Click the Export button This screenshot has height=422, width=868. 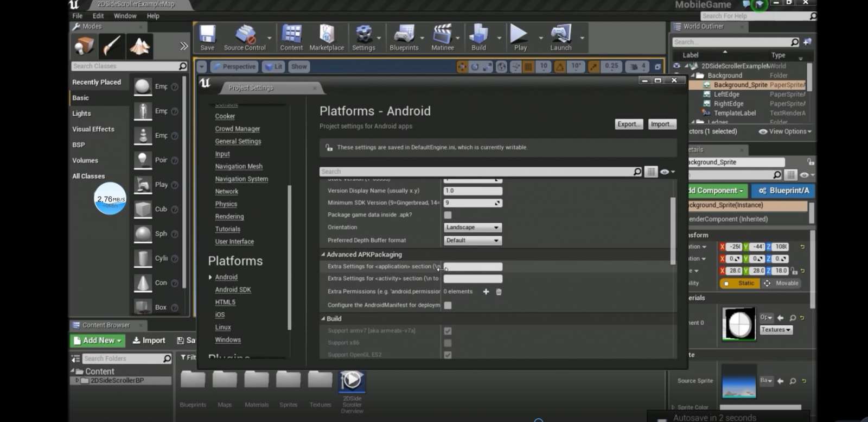[x=629, y=124]
